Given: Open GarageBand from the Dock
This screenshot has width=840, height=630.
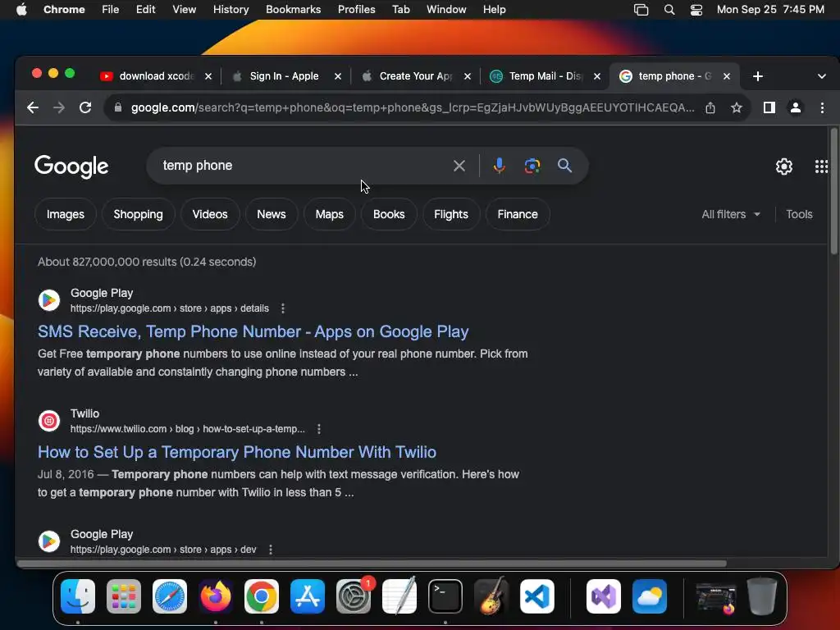Looking at the screenshot, I should (491, 596).
